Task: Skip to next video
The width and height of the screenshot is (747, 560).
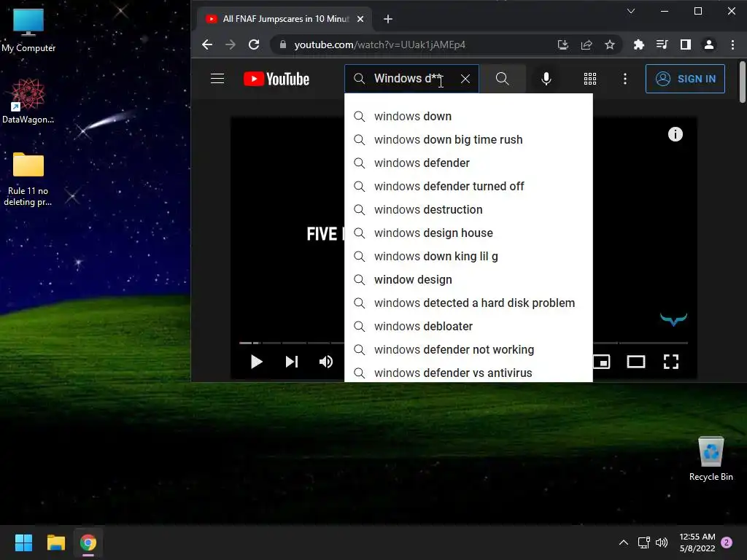Action: tap(292, 362)
